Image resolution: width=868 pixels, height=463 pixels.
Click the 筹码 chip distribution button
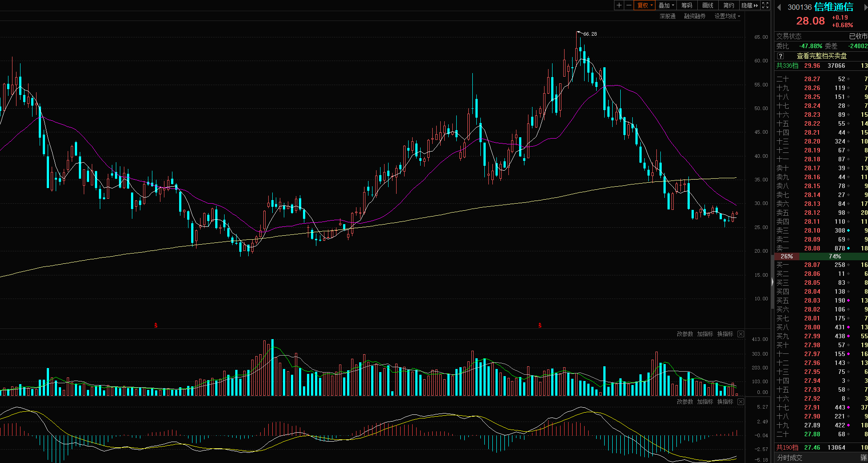[687, 5]
